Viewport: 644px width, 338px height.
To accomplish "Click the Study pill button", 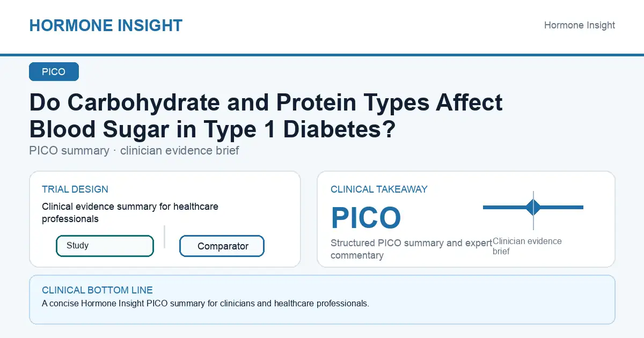I will (105, 246).
